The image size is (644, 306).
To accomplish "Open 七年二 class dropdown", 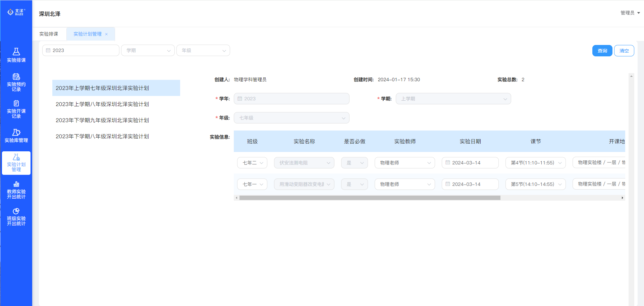I will (x=252, y=163).
